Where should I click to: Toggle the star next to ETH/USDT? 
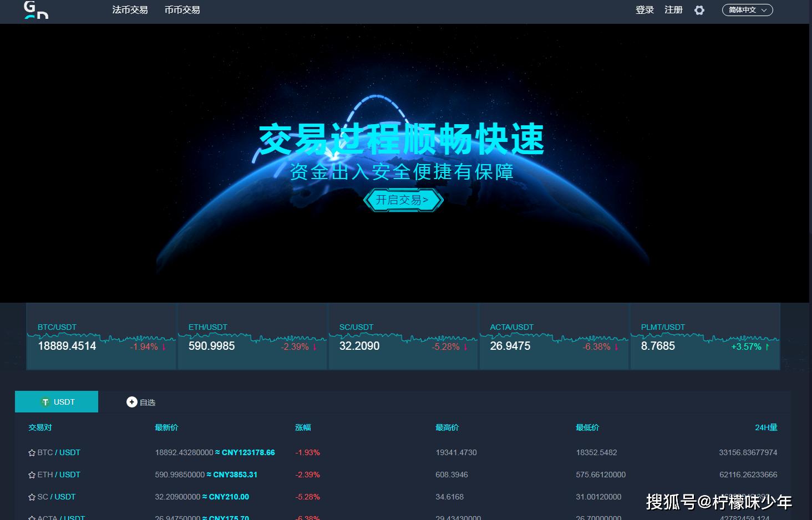[x=31, y=475]
